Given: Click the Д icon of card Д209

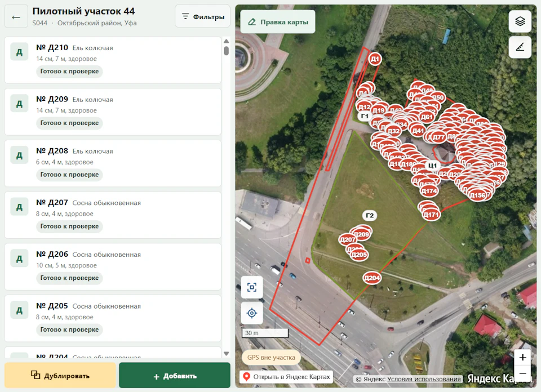Looking at the screenshot, I should [19, 104].
